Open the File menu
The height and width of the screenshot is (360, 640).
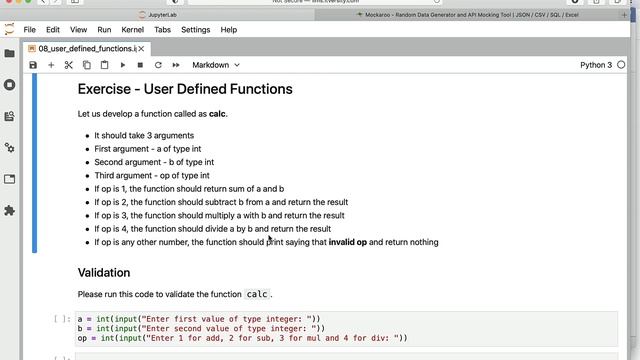tap(29, 30)
